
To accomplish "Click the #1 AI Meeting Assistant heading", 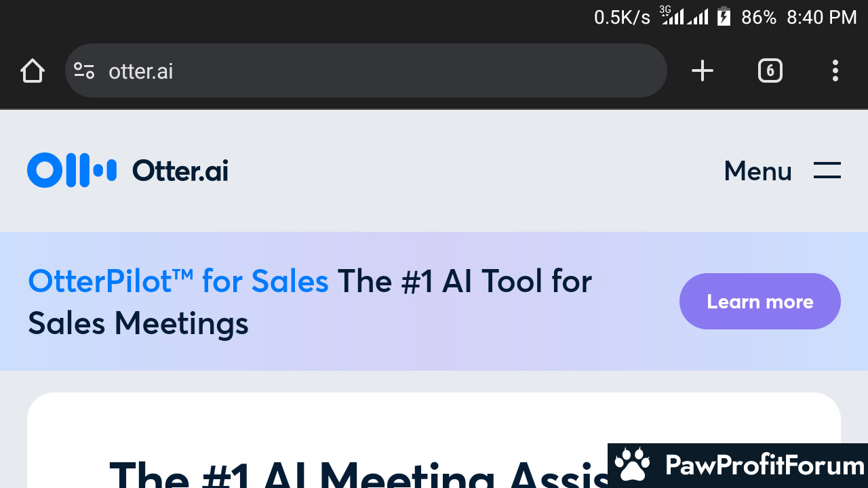I will (359, 473).
